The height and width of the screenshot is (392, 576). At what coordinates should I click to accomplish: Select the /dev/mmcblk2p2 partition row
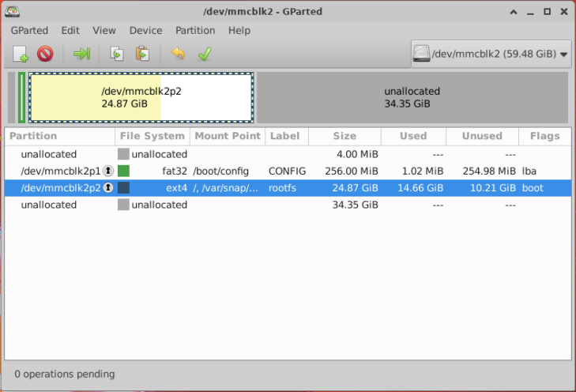(288, 188)
